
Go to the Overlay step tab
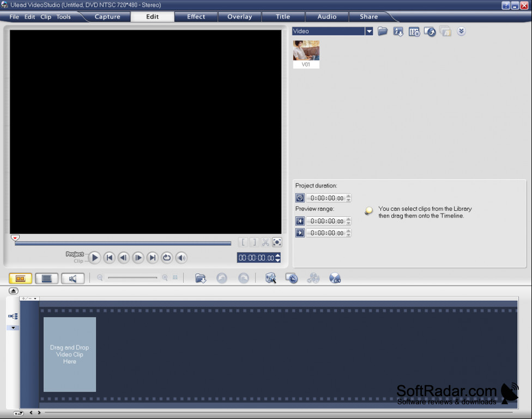[x=239, y=17]
